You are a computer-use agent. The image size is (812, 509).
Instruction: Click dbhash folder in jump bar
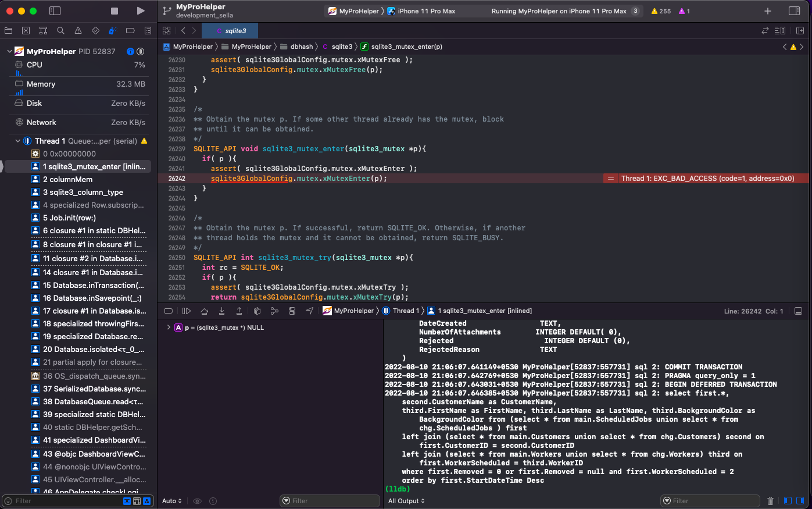[296, 47]
